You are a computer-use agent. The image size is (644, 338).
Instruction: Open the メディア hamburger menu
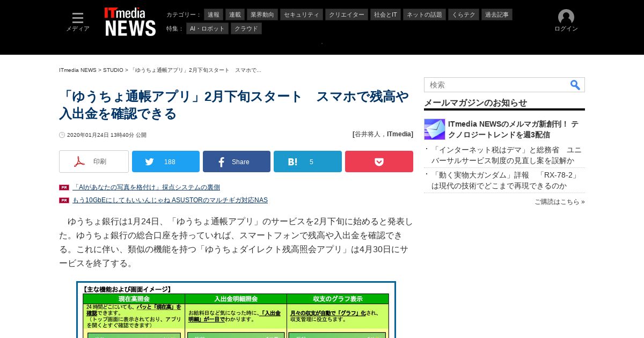click(x=78, y=22)
